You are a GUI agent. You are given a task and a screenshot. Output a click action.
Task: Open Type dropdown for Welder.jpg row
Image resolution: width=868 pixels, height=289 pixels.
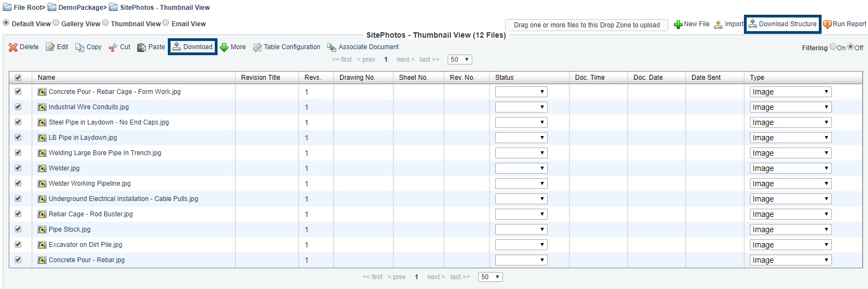coord(790,168)
